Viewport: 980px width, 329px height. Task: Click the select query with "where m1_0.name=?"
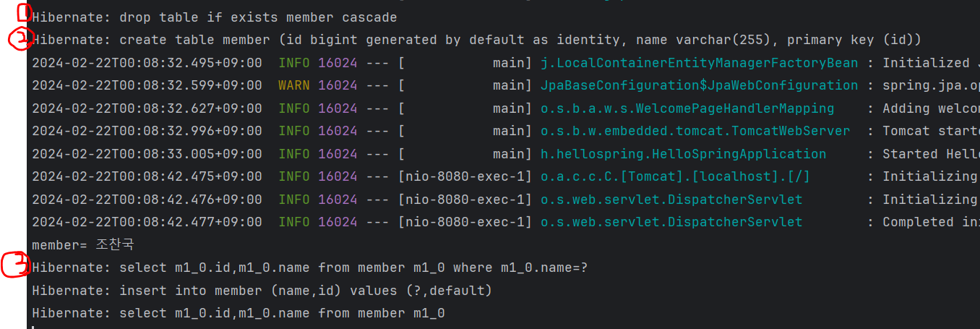pyautogui.click(x=310, y=268)
